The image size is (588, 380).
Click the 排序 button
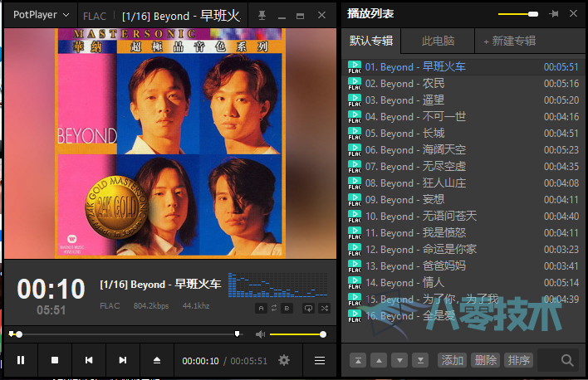point(518,360)
